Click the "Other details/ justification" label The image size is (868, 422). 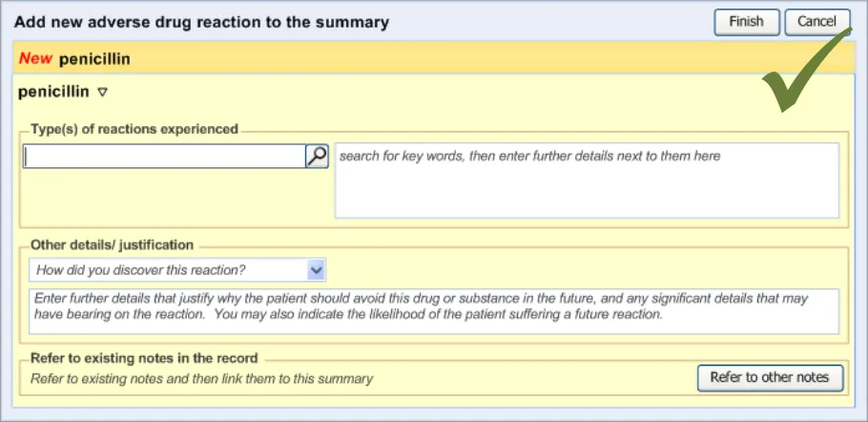112,245
